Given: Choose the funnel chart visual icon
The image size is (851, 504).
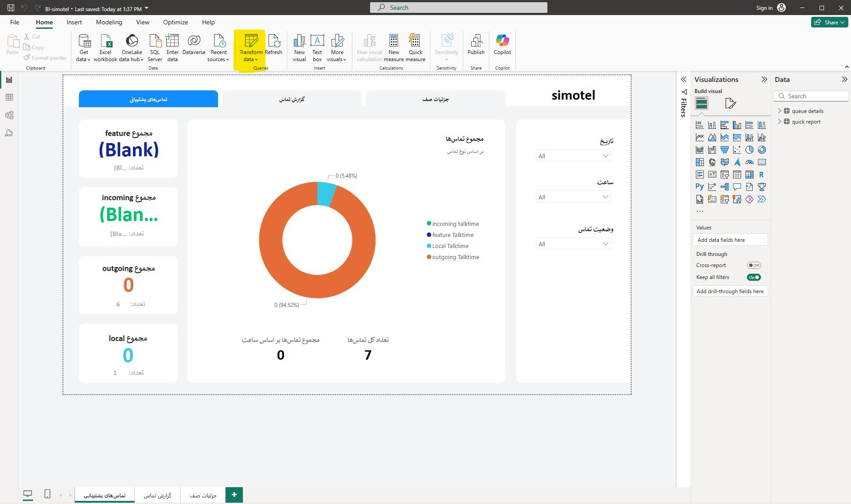Looking at the screenshot, I should tap(725, 150).
